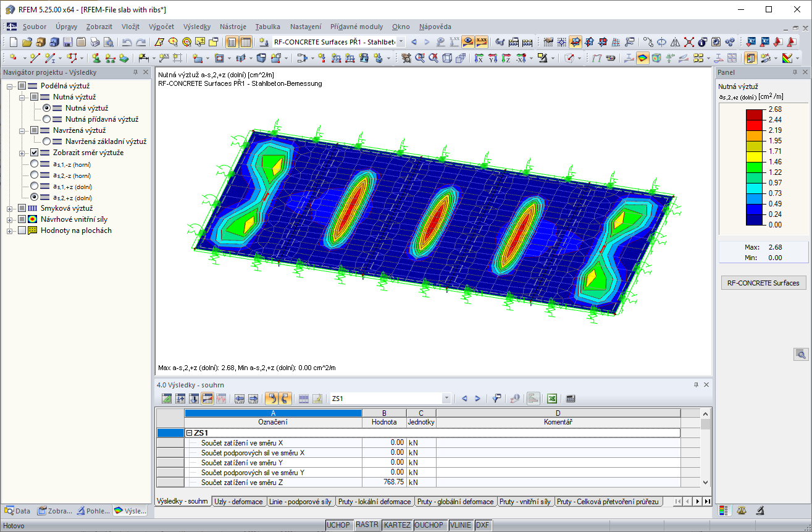Select a-s,1,-z (horní) radio option

[34, 164]
